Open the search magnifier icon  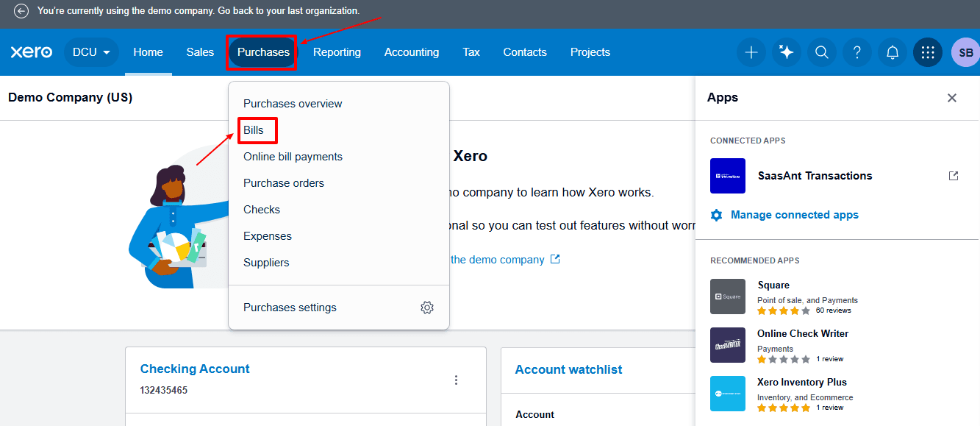(822, 52)
